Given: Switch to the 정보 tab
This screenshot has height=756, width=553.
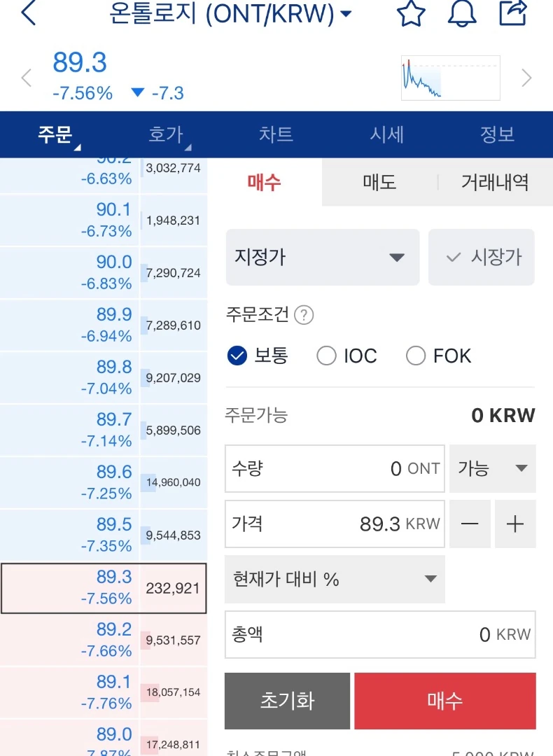Looking at the screenshot, I should tap(498, 134).
